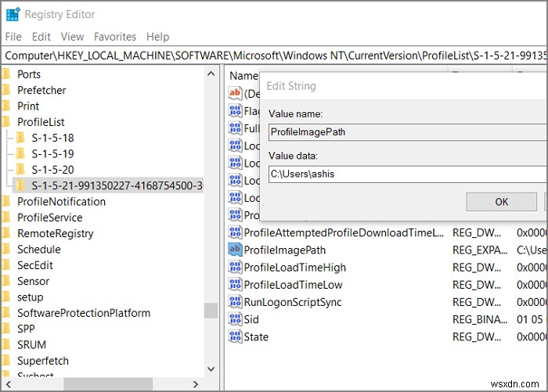Viewport: 548px width, 392px height.
Task: Click the registry path address bar
Action: tap(274, 56)
